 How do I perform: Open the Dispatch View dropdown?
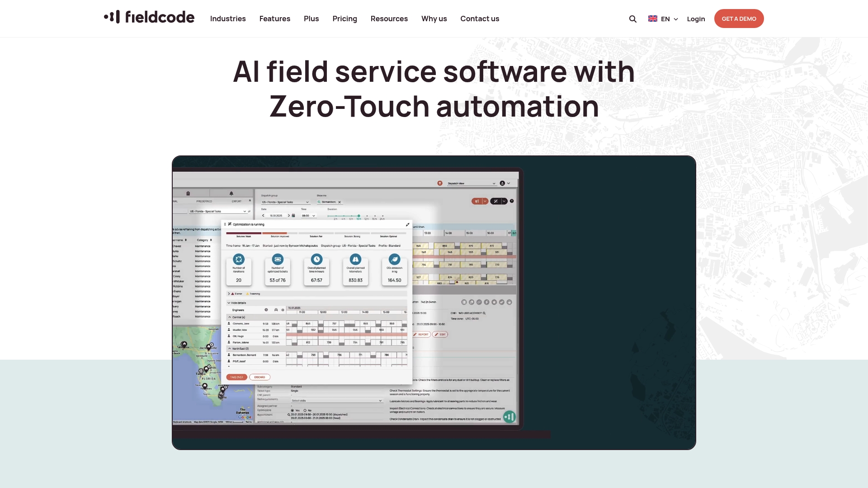click(471, 183)
